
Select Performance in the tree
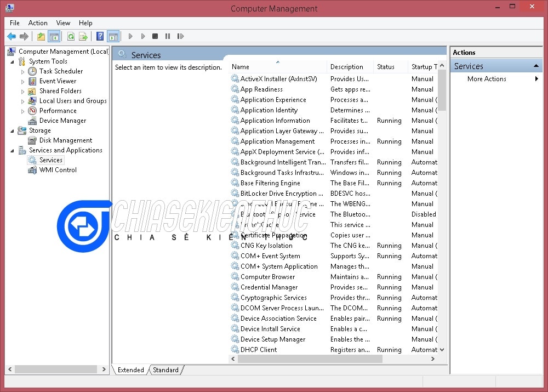(58, 111)
